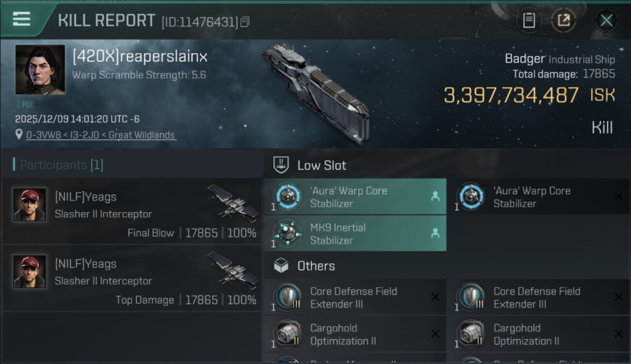
Task: Copy the kill report ID number
Action: [x=245, y=22]
